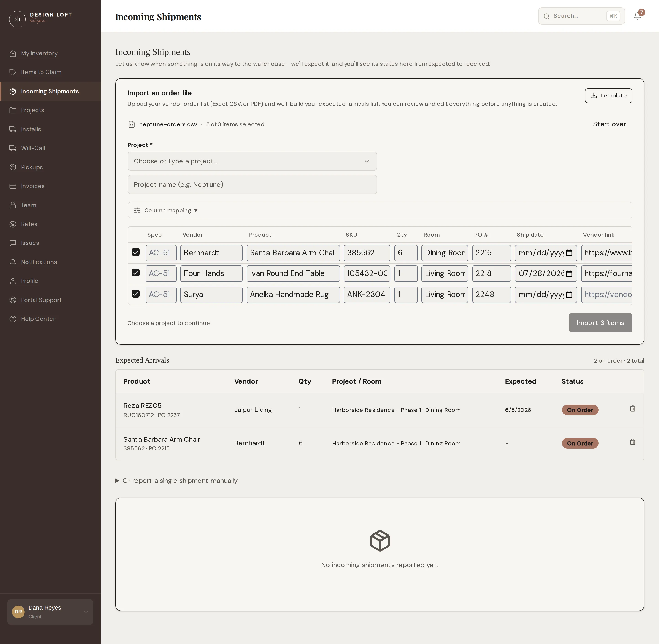Expand report a single shipment manually
Image resolution: width=659 pixels, height=644 pixels.
176,481
